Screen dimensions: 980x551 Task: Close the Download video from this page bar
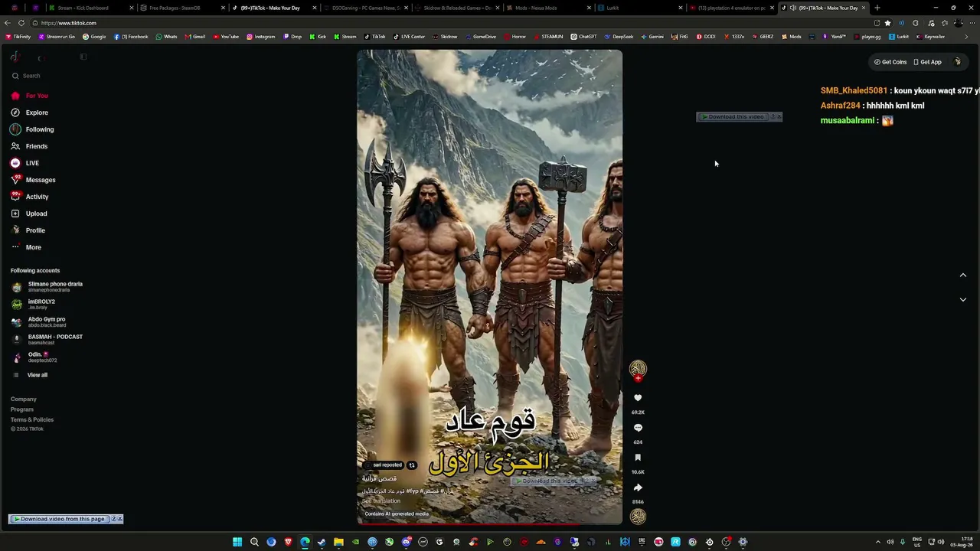coord(120,519)
